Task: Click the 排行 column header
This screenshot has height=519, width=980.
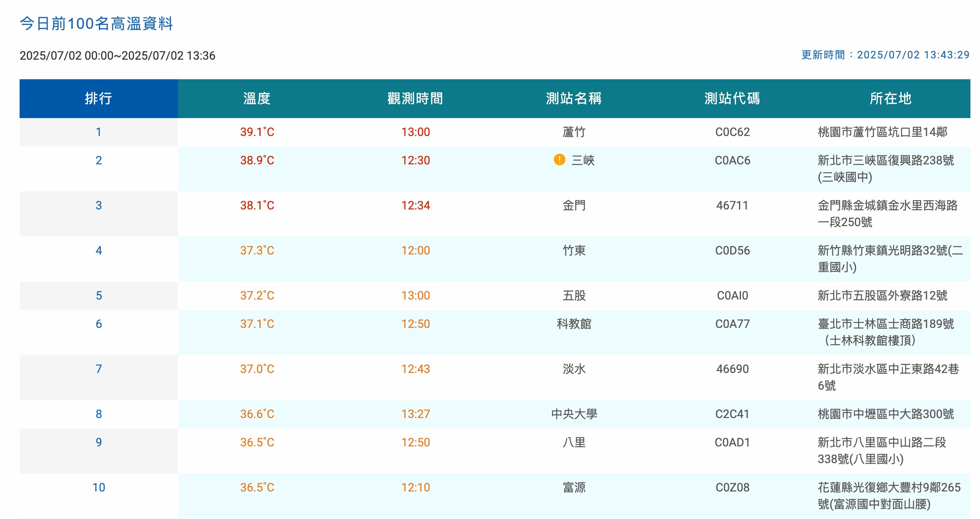Action: click(98, 98)
